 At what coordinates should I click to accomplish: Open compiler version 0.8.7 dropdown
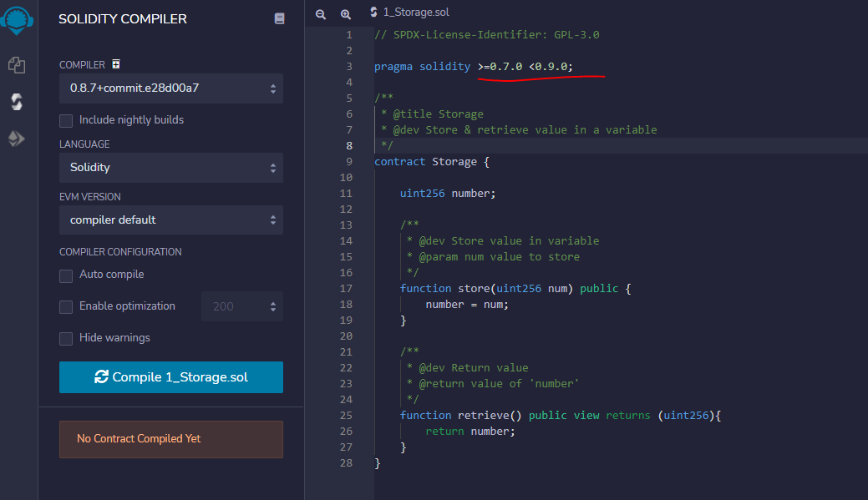click(x=171, y=88)
